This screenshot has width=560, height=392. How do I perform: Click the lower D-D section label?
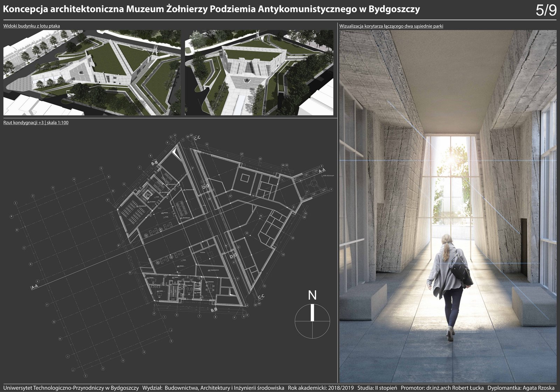point(233,257)
